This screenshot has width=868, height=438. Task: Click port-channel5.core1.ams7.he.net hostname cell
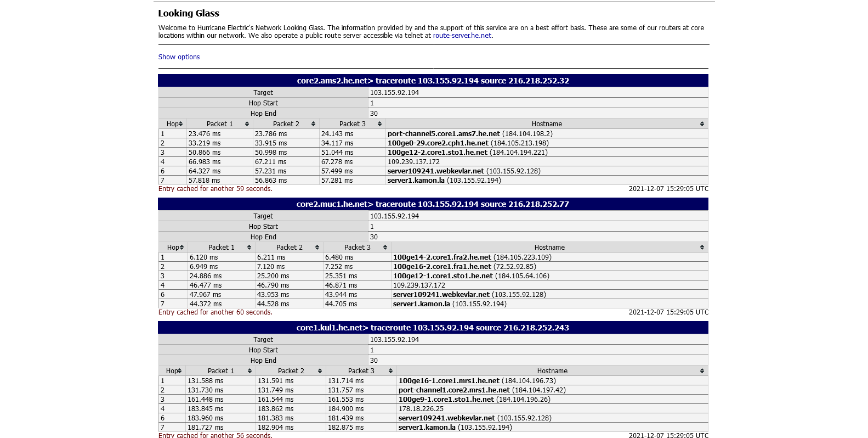pos(444,134)
